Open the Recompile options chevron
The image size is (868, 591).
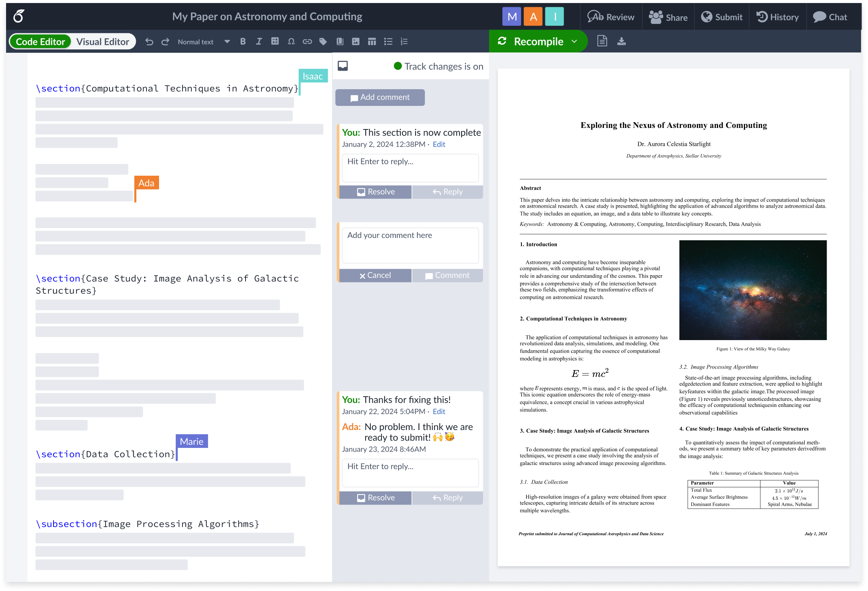point(574,41)
